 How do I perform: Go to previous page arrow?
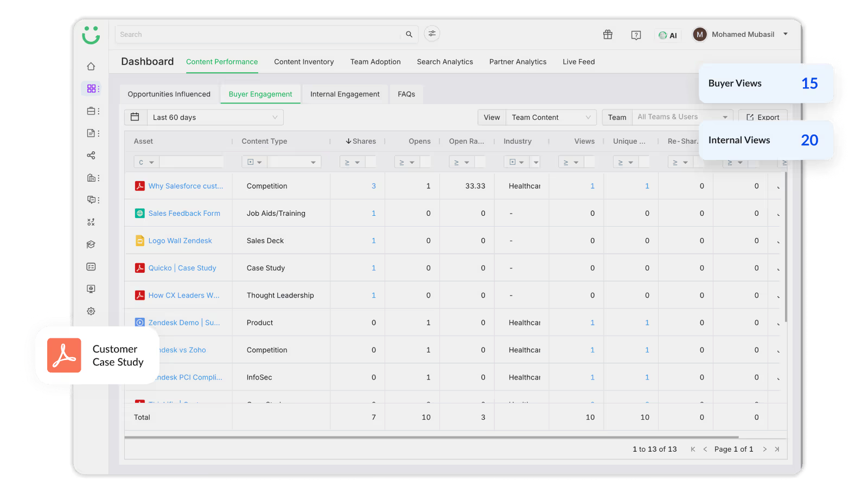click(x=705, y=449)
